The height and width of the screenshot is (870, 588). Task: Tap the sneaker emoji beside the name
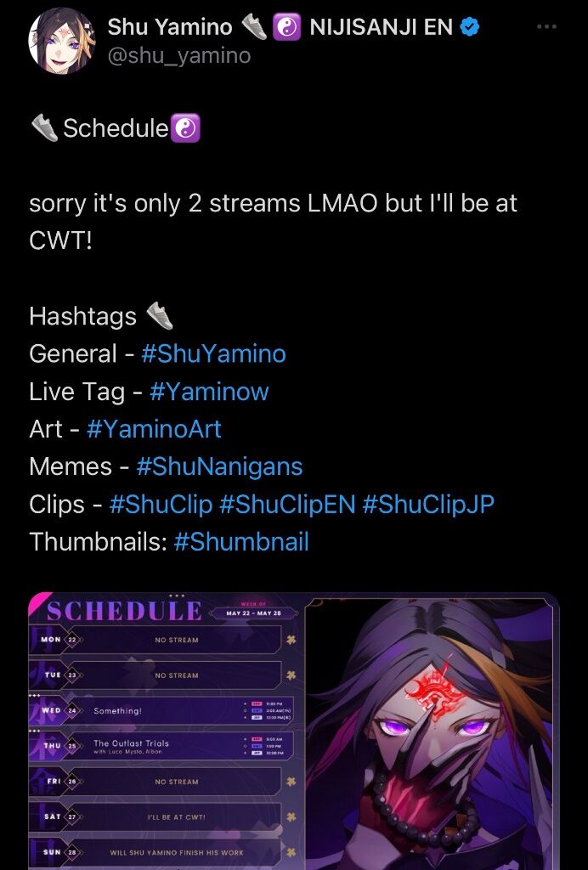(255, 26)
